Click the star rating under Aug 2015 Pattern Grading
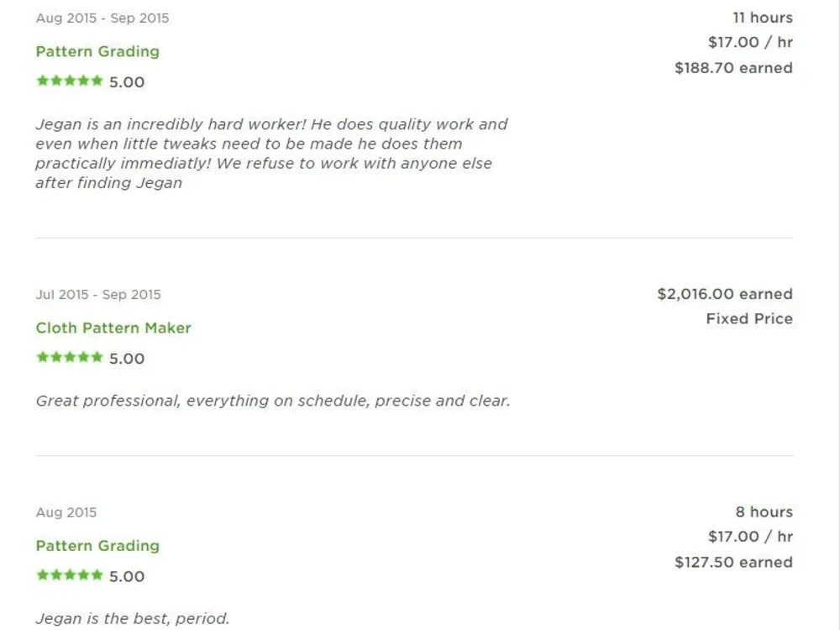 69,575
